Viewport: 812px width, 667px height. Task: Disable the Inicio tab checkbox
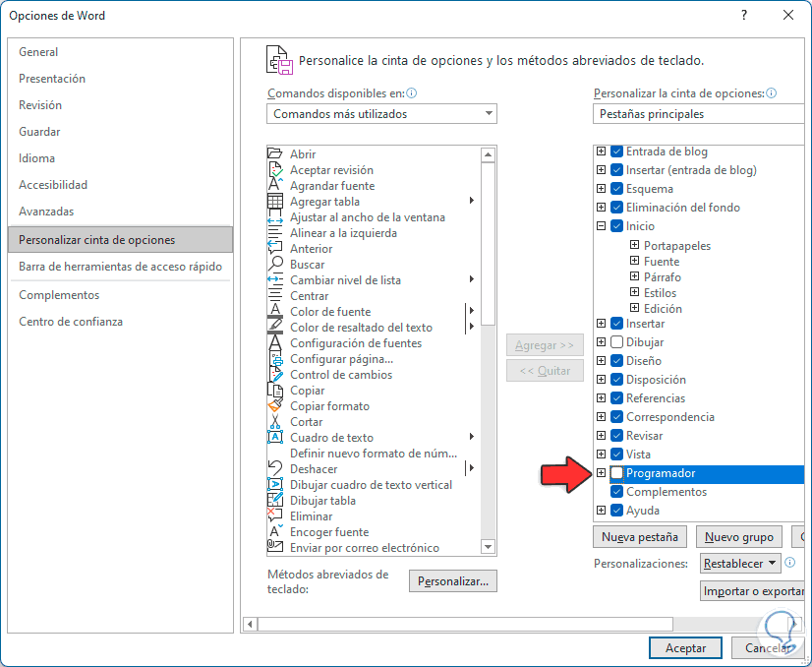616,226
